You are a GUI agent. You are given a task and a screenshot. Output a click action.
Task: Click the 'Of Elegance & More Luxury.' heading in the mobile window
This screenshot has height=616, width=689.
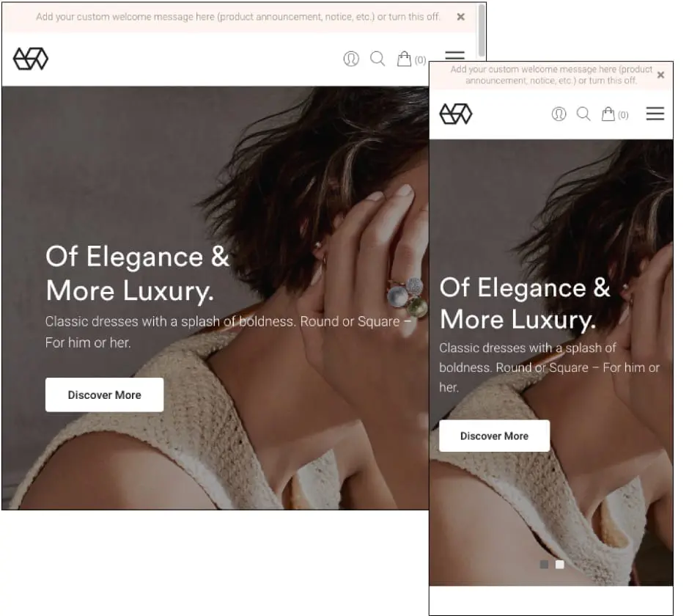525,303
